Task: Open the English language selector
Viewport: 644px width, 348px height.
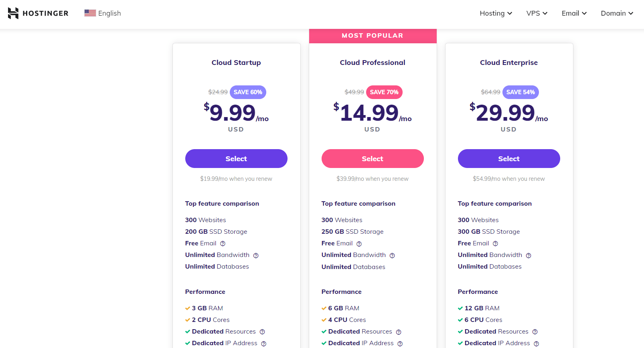Action: tap(103, 13)
